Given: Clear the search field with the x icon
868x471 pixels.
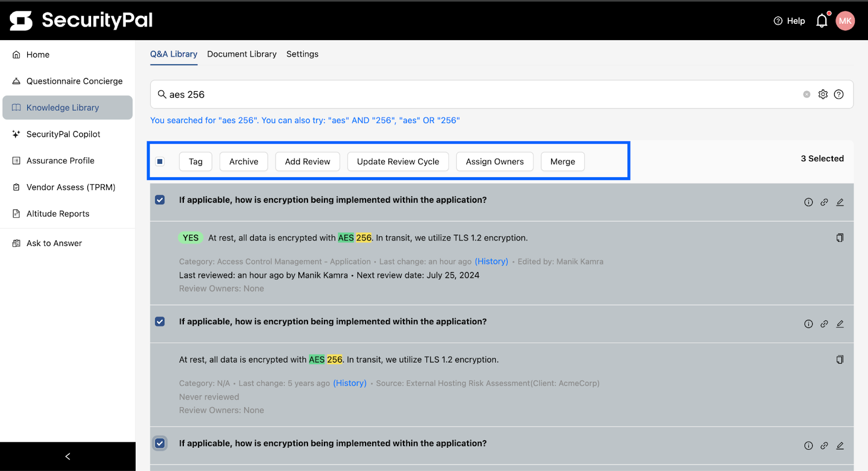Looking at the screenshot, I should 807,94.
